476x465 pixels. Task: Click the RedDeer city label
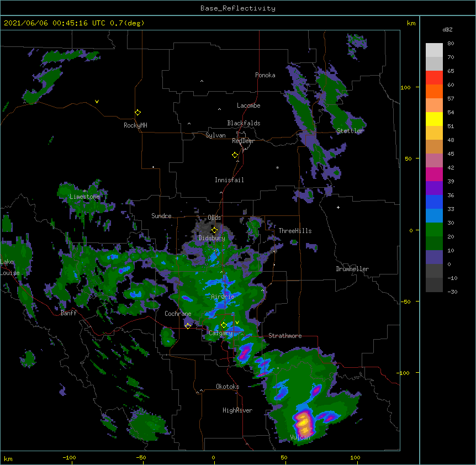(x=243, y=141)
